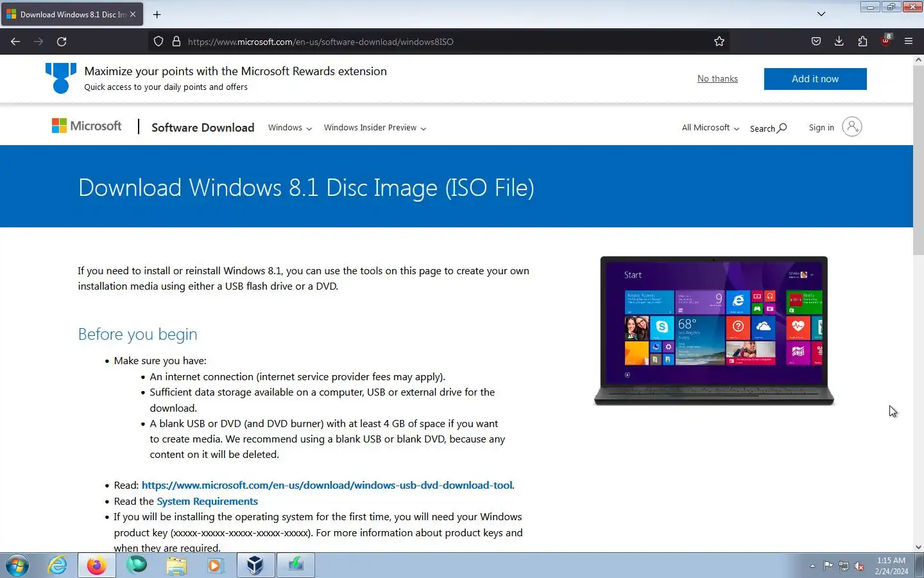Click the page title Download Windows 8.1 Disc Image
The height and width of the screenshot is (578, 924).
pos(306,188)
